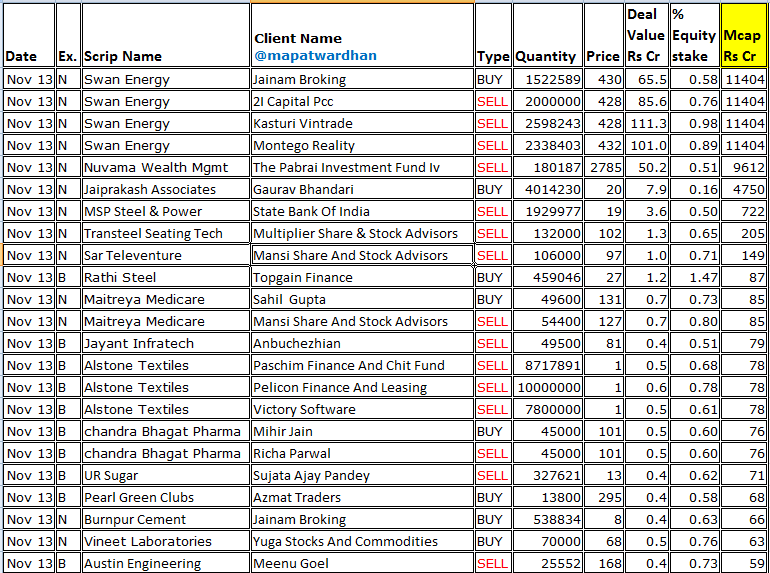Viewport: 770px width, 573px height.
Task: Click the 'Quantity' column header
Action: [x=548, y=35]
